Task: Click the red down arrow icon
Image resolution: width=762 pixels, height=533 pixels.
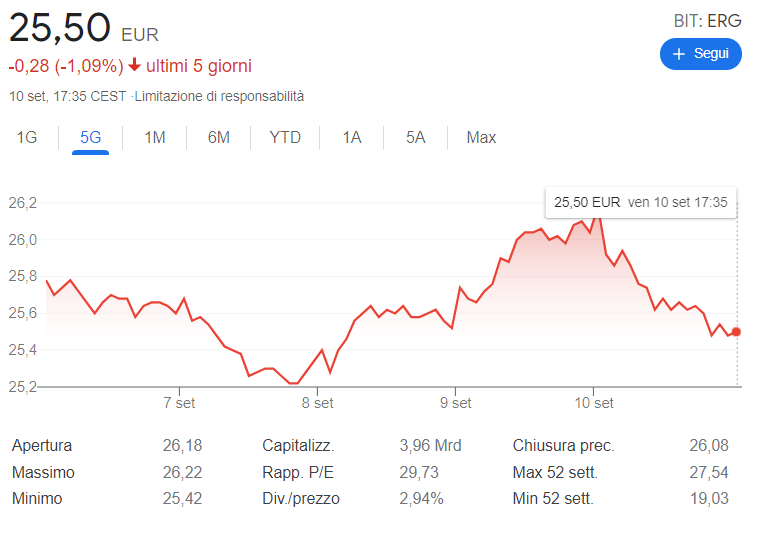Action: [135, 66]
